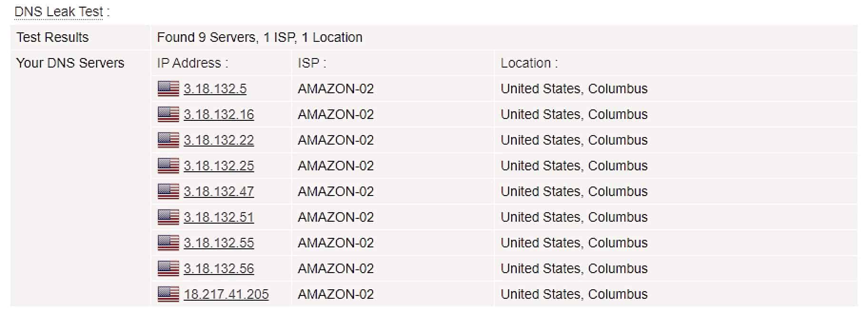
Task: Click the US flag beside 3.18.132.16
Action: 168,114
